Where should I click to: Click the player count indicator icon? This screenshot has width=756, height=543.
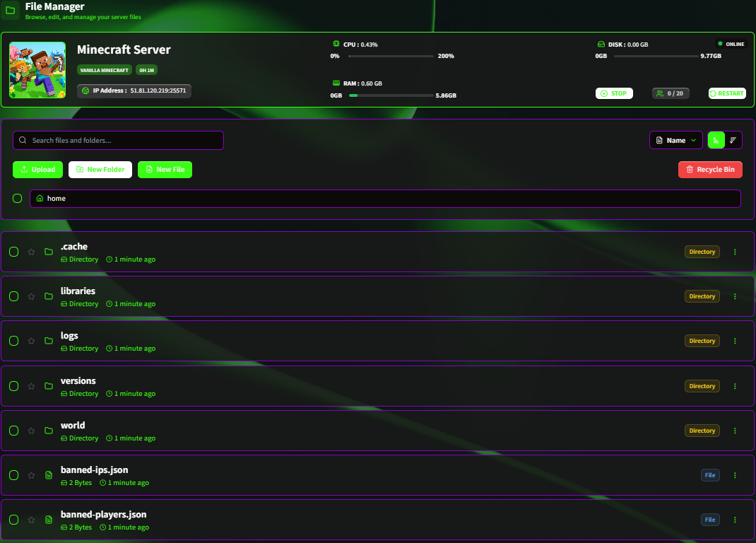(x=658, y=93)
